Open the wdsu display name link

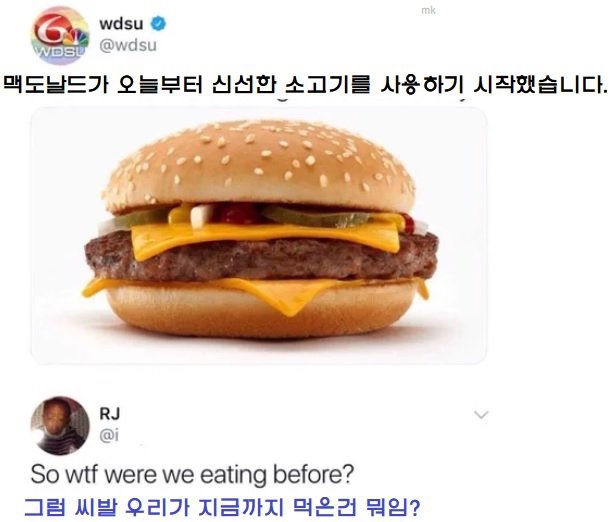tap(121, 24)
